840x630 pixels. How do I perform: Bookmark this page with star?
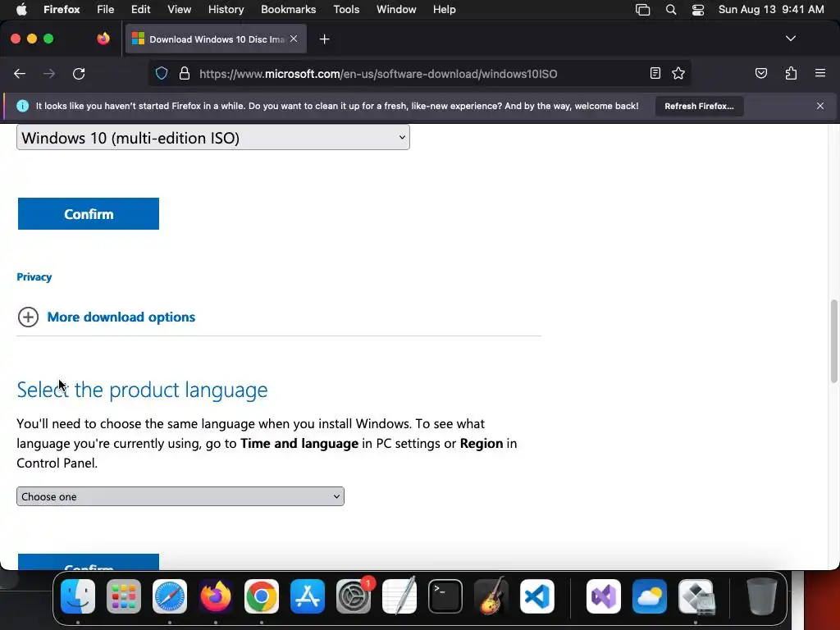point(678,73)
